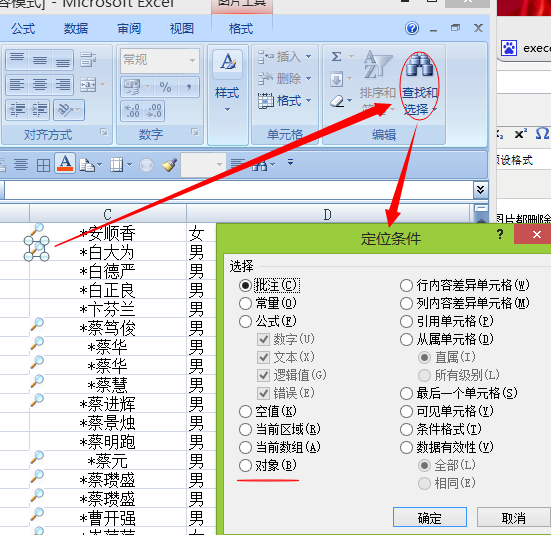This screenshot has height=535, width=551.
Task: Select the 可见单元格(Y) radio option
Action: [x=406, y=411]
